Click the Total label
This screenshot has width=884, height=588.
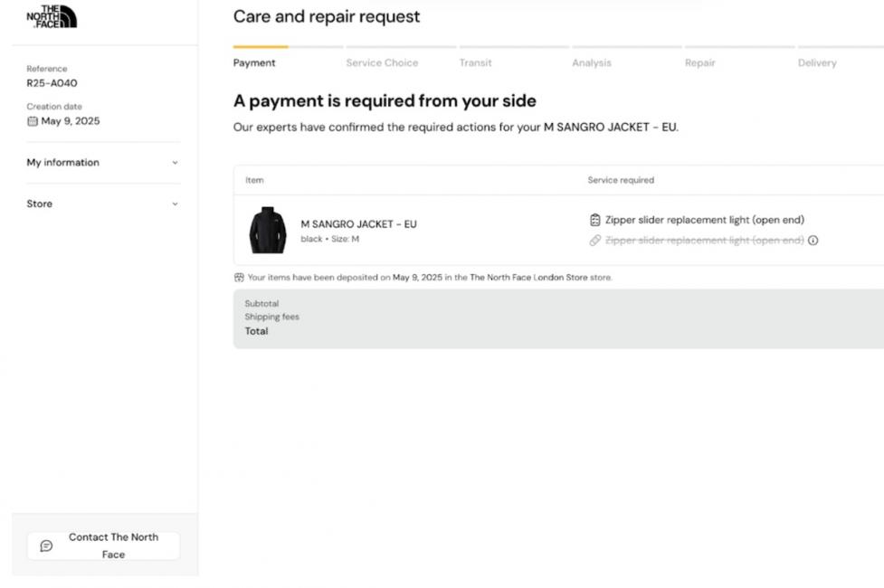pyautogui.click(x=257, y=331)
